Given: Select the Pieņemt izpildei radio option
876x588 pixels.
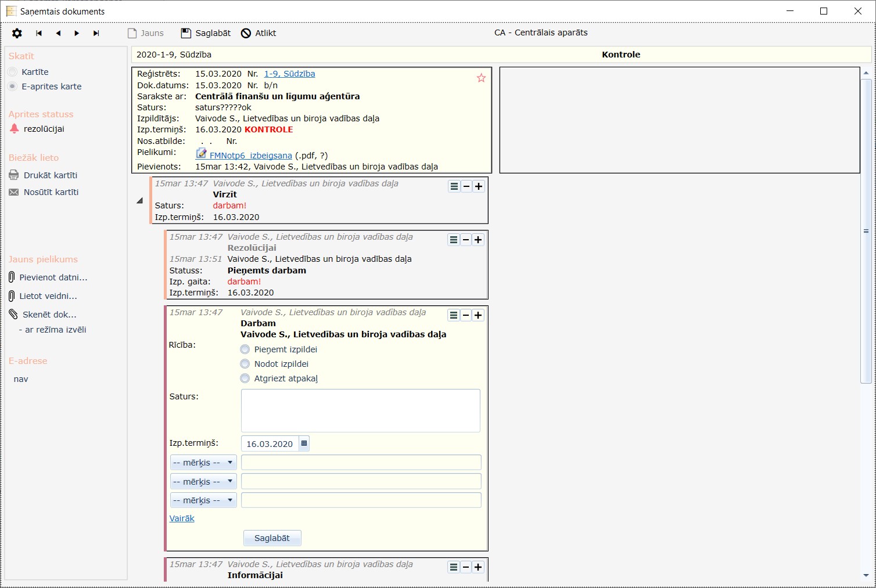Looking at the screenshot, I should point(245,349).
